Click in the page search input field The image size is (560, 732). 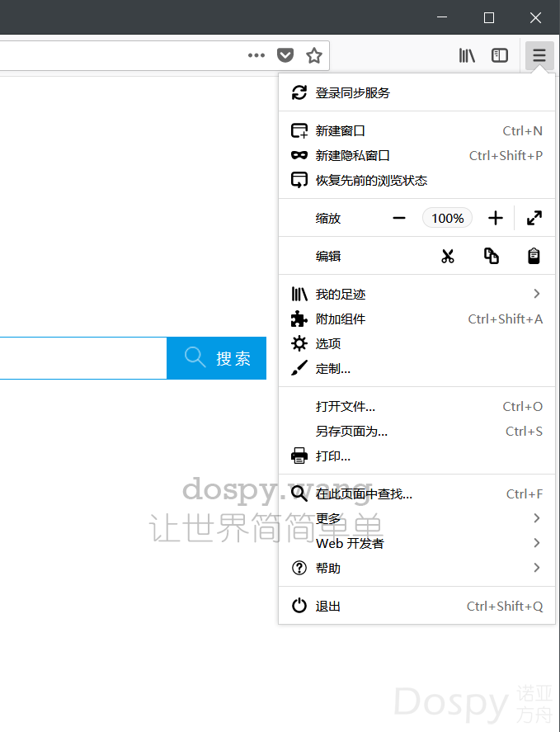(x=82, y=358)
